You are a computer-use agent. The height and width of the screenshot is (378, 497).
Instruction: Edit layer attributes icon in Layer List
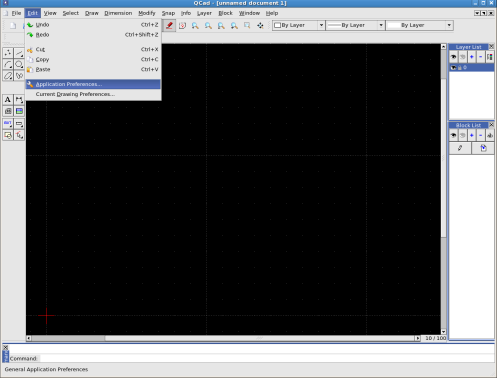(x=490, y=57)
